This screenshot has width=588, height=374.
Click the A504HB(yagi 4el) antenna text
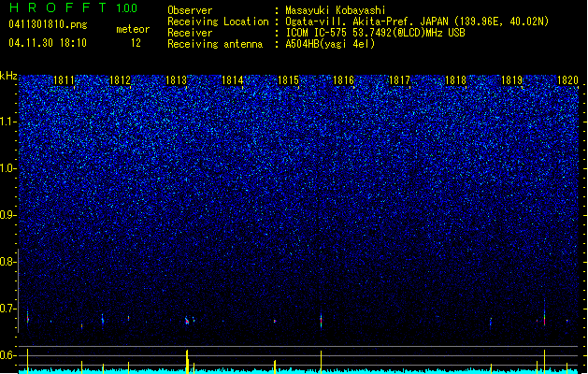330,44
